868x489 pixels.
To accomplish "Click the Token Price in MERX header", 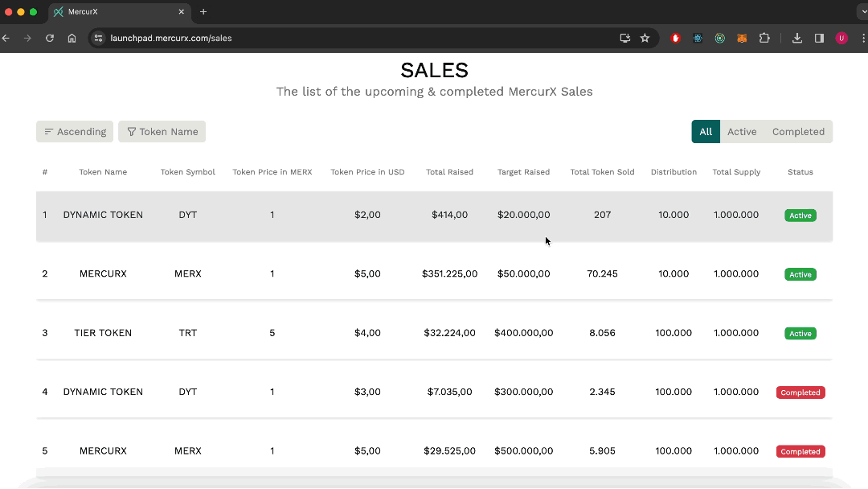I will pyautogui.click(x=272, y=172).
